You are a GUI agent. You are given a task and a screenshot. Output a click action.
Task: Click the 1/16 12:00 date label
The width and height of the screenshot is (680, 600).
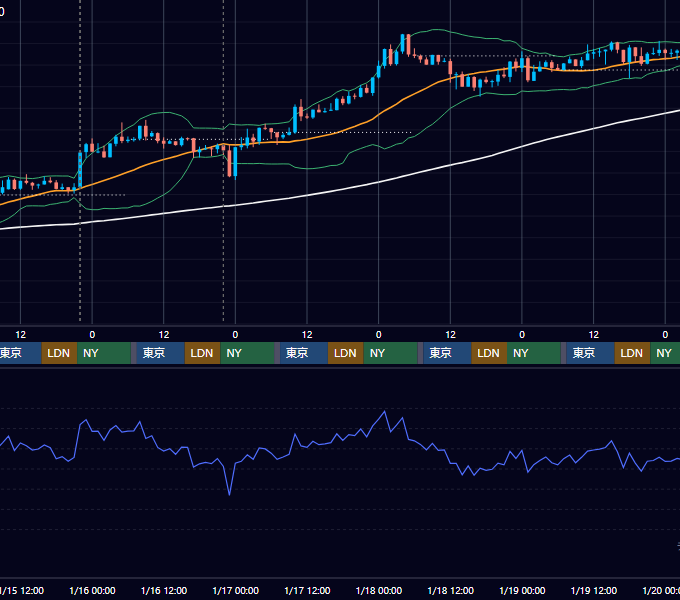(164, 590)
